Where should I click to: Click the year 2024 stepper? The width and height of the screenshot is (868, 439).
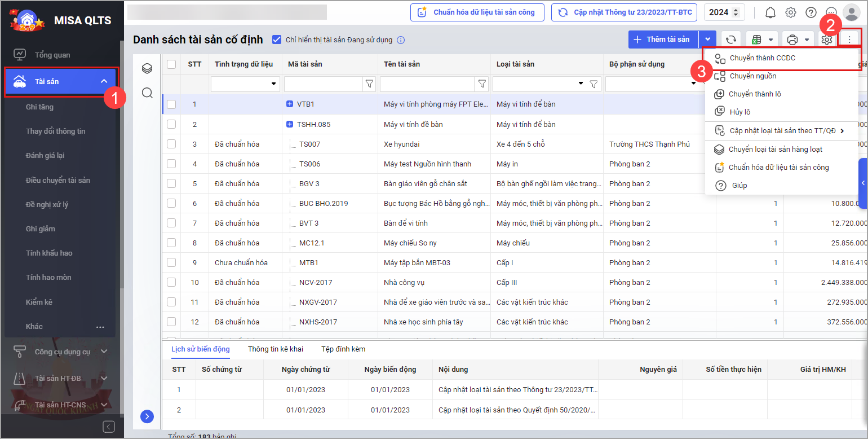click(x=724, y=12)
